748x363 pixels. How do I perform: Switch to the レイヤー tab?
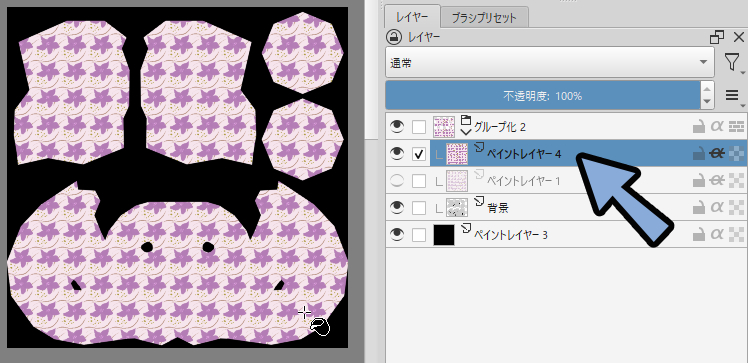[x=412, y=18]
